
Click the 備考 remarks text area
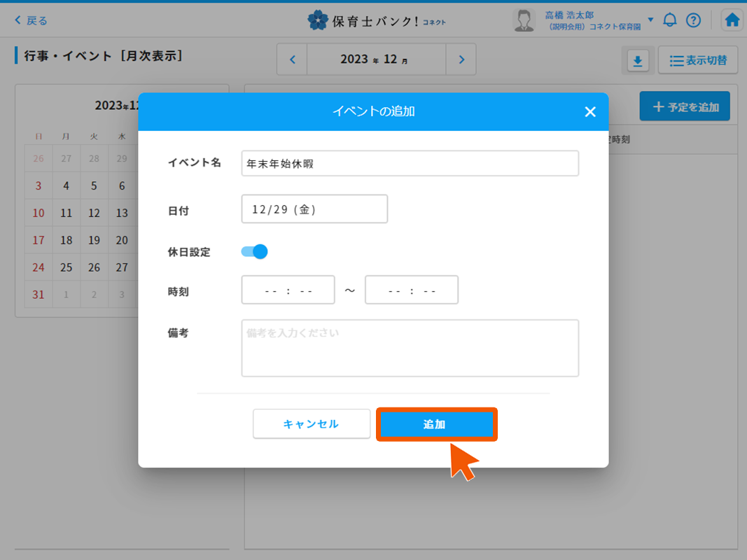(x=410, y=348)
